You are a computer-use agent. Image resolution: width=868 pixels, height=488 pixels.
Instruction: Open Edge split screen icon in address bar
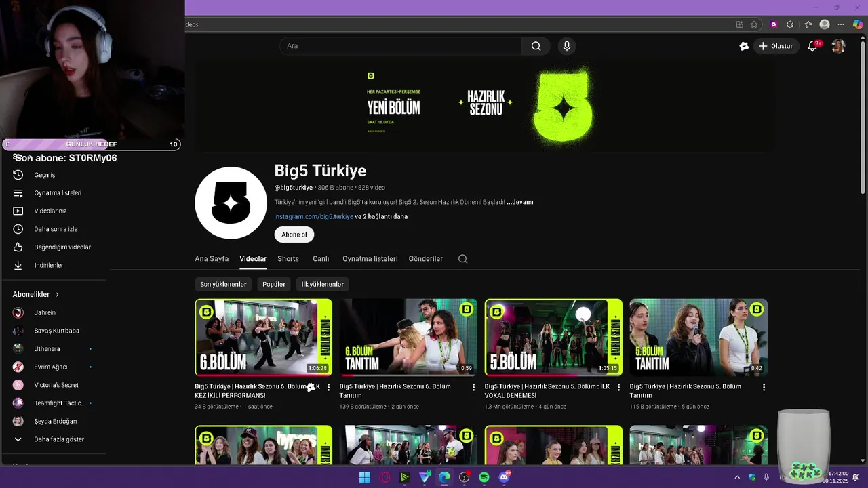click(739, 24)
